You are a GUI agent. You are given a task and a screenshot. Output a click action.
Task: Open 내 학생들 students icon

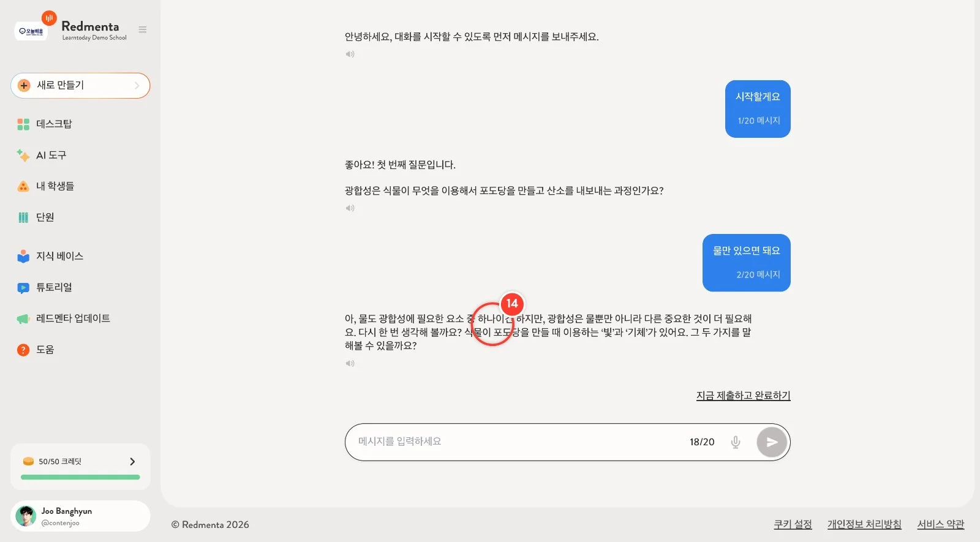coord(23,186)
